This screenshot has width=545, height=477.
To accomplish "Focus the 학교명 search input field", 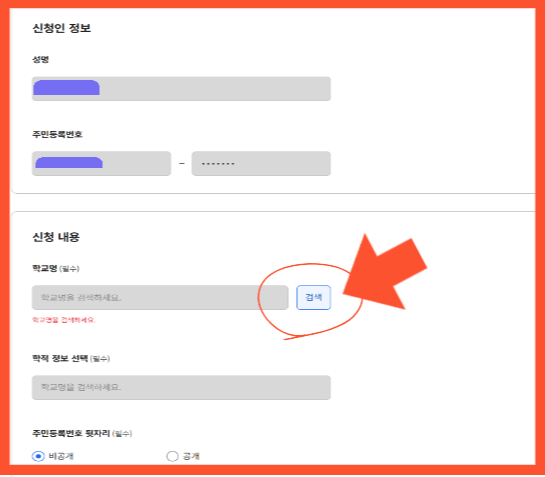I will (x=160, y=297).
